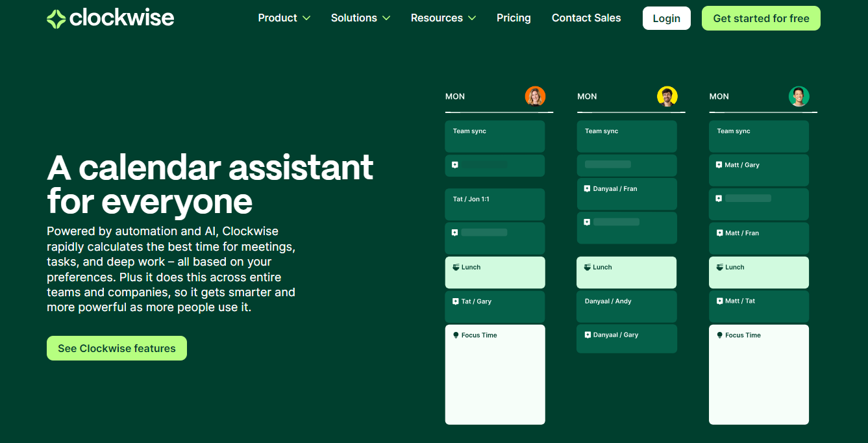
Task: Open the Danyaal / Andy event
Action: click(x=626, y=307)
